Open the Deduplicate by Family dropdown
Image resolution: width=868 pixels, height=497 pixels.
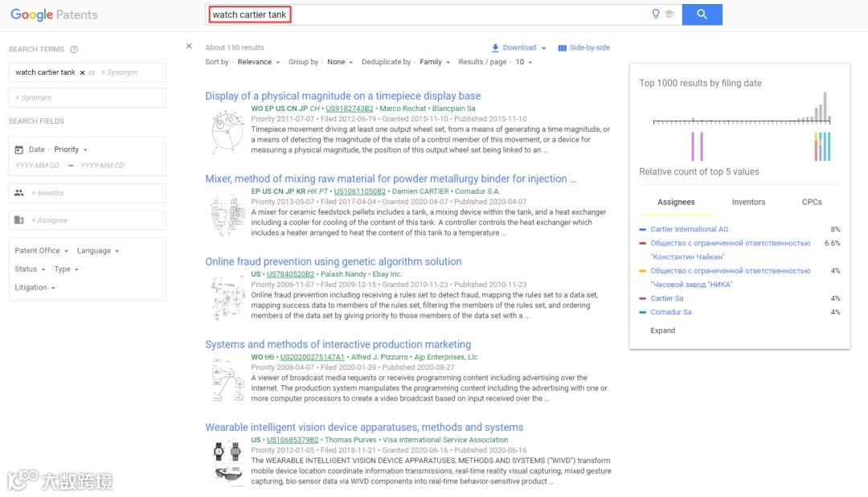pos(435,62)
